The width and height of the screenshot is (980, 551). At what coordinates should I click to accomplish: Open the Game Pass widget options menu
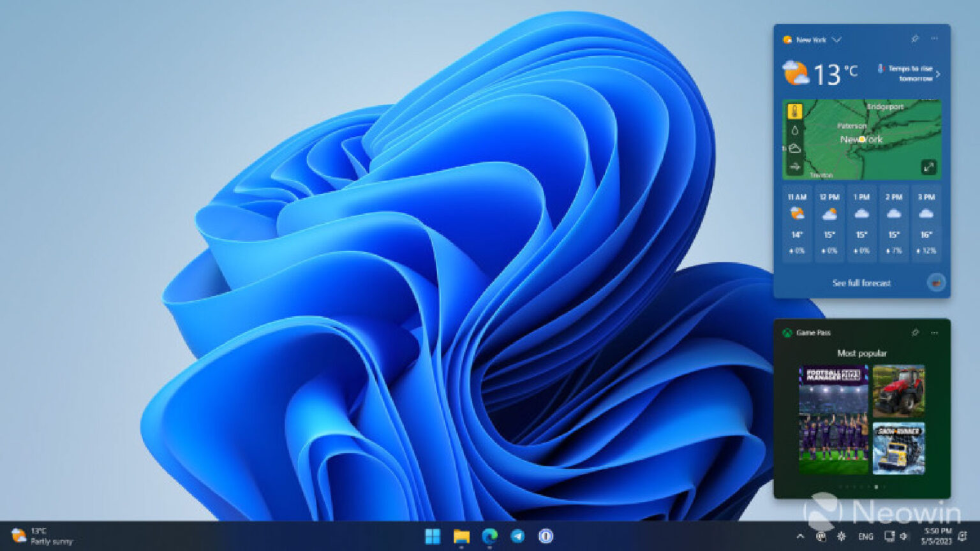935,333
